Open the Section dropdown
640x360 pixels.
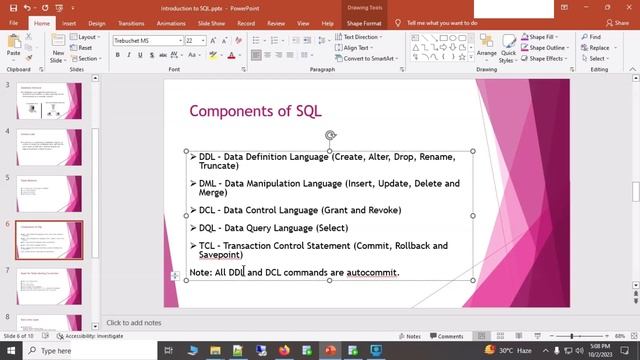point(85,58)
